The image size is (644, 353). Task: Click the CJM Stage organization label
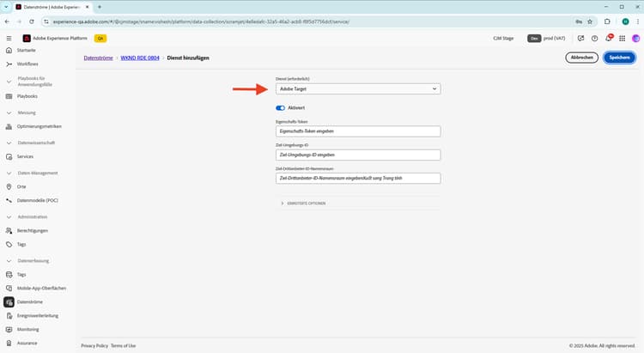(x=503, y=38)
